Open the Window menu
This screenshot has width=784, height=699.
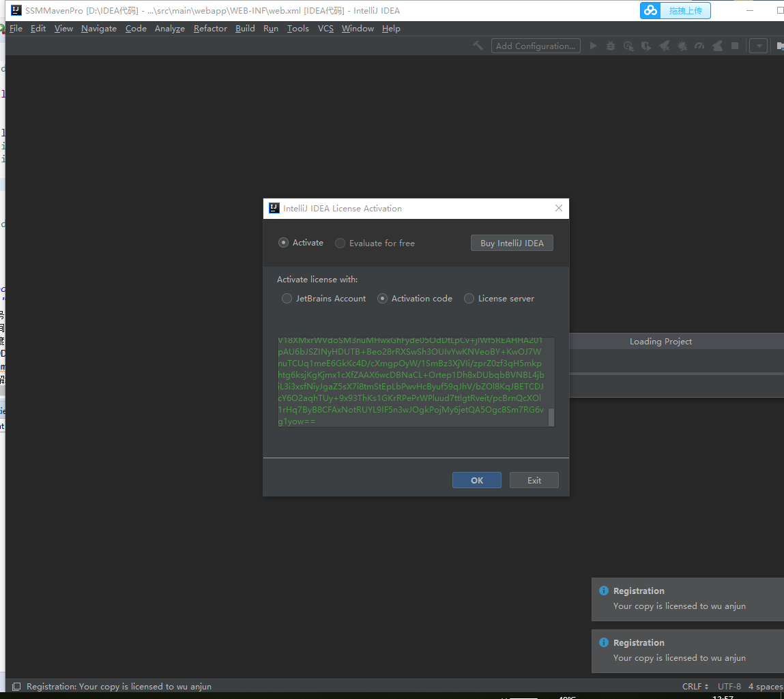click(x=358, y=29)
